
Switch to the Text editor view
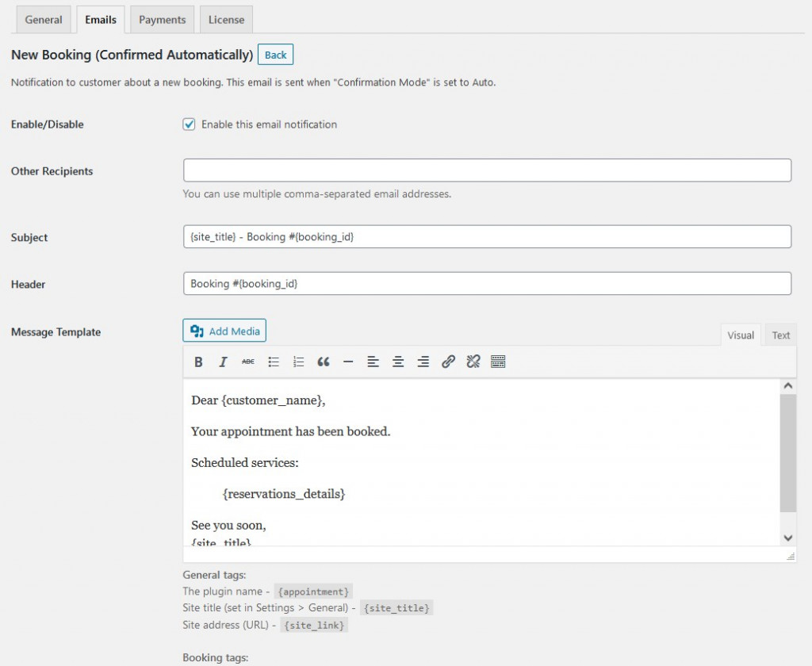tap(780, 335)
